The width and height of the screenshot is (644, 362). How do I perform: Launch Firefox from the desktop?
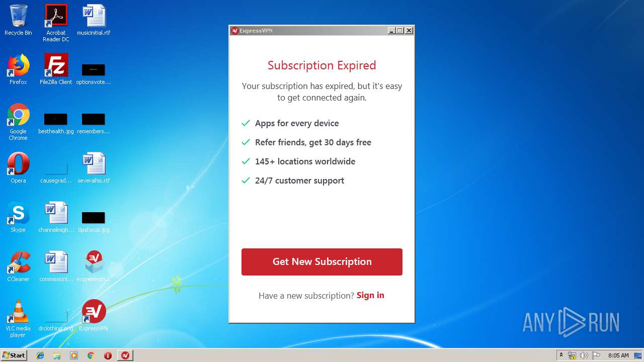18,69
